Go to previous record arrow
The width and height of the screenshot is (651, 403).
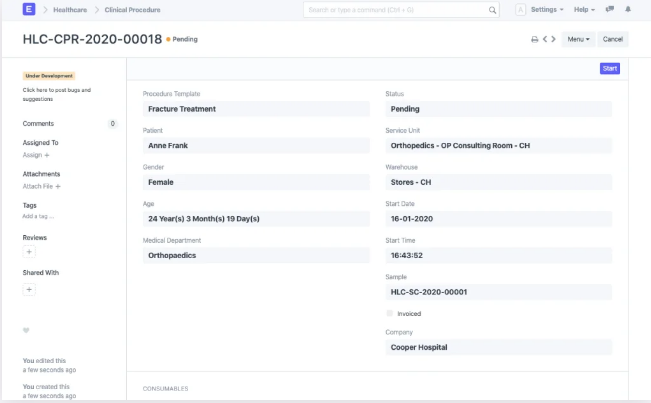coord(545,39)
